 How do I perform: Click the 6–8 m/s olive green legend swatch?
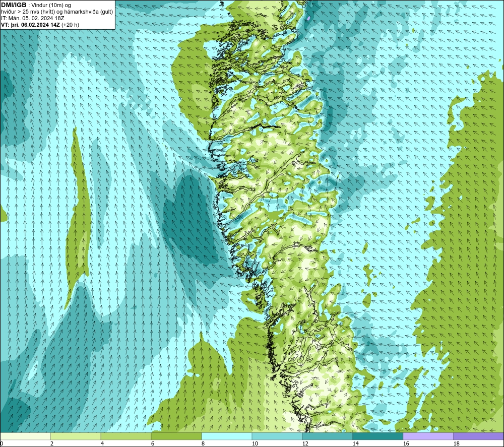point(176,436)
